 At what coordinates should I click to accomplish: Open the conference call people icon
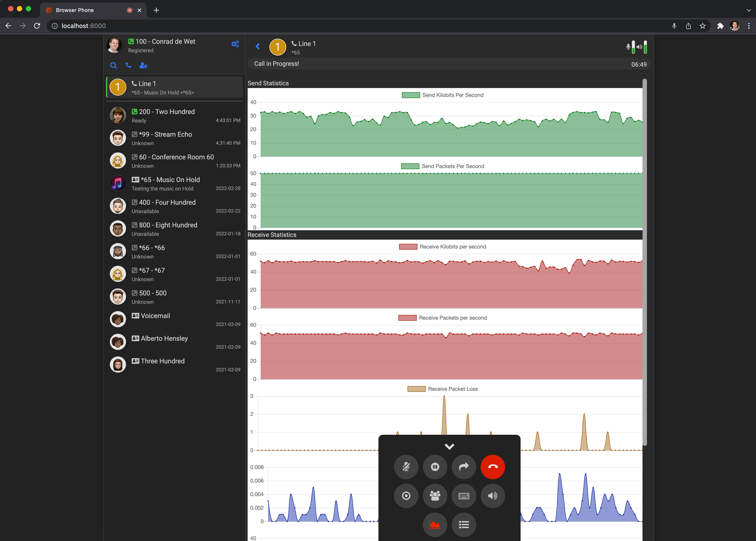point(435,496)
